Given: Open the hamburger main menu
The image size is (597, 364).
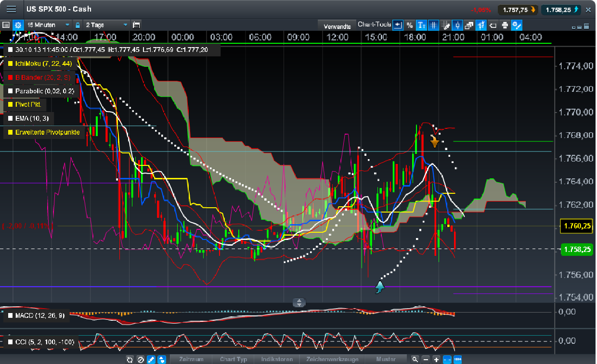Looking at the screenshot, I should (12, 9).
